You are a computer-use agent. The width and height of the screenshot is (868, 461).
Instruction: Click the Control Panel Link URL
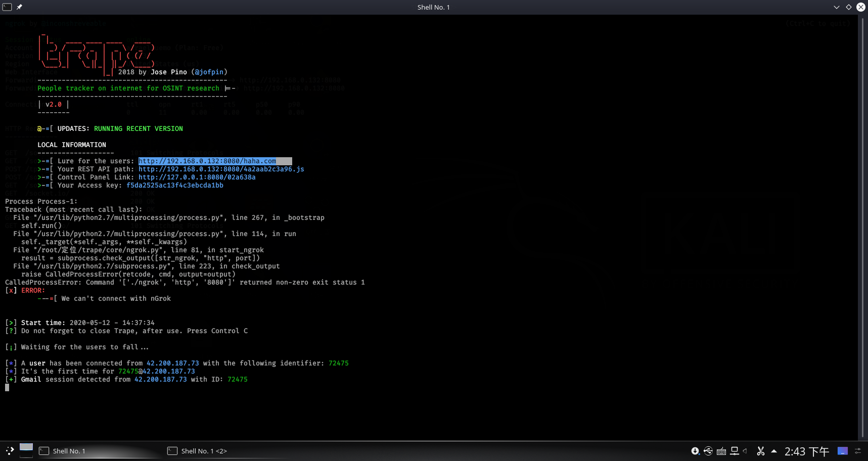tap(197, 177)
